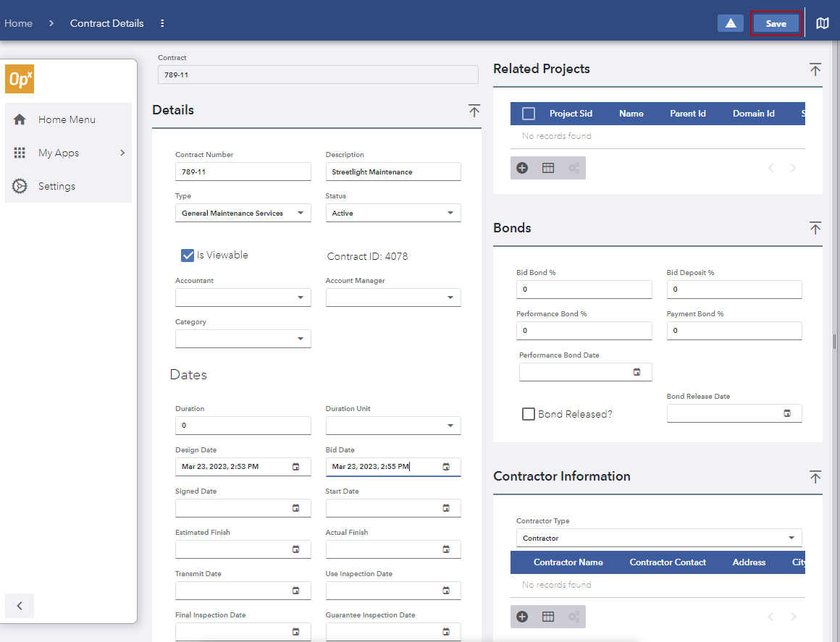The height and width of the screenshot is (642, 840).
Task: Click the three-dot menu beside Contract Details
Action: tap(162, 23)
